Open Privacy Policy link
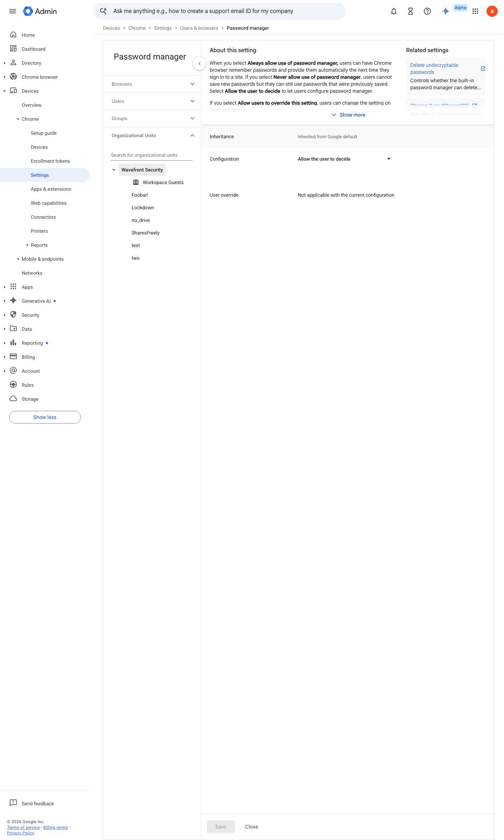The image size is (504, 840). 21,833
